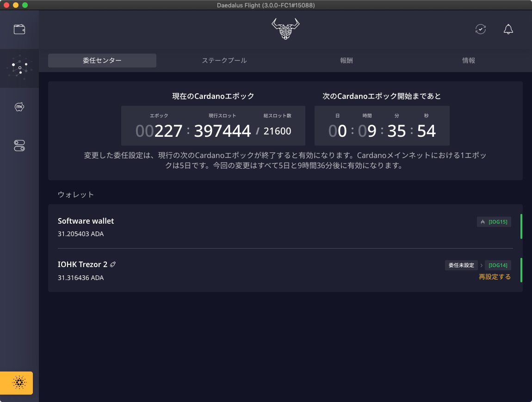Click the green macOS fullscreen button
Screen dimensions: 532x402
pos(25,5)
